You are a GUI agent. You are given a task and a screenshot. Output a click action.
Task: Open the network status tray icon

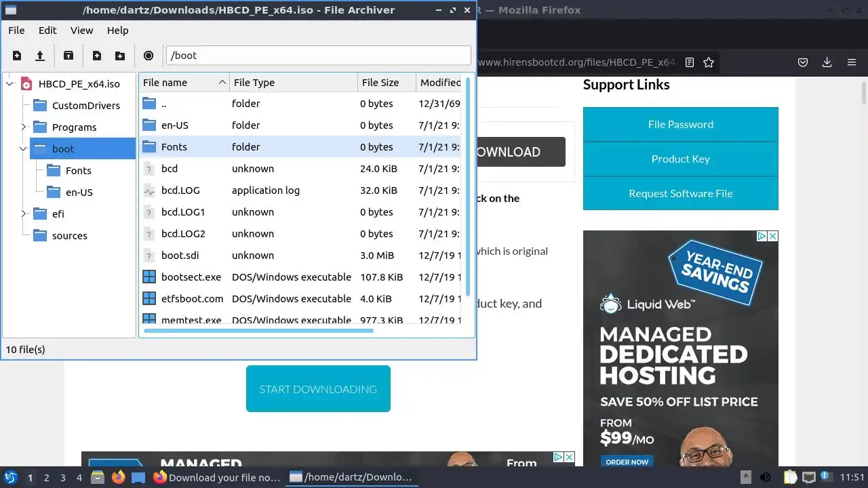808,477
